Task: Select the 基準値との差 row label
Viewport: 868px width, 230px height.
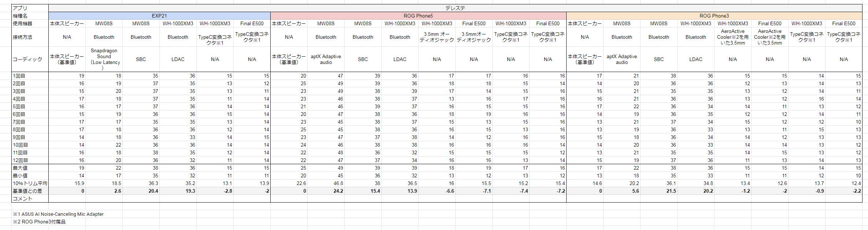Action: pos(30,191)
